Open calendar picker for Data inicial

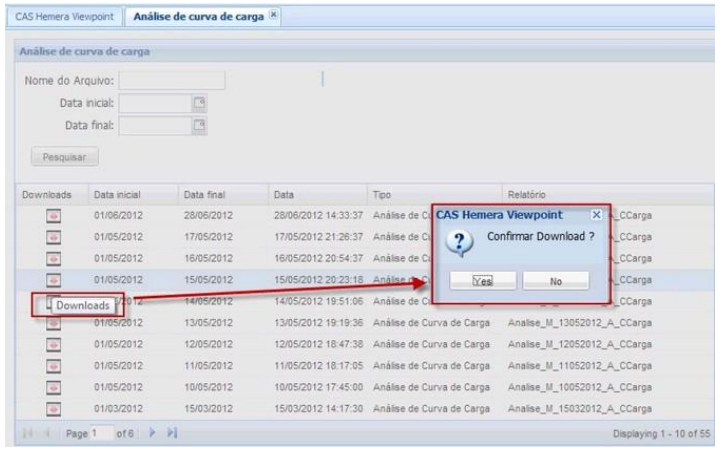[198, 102]
